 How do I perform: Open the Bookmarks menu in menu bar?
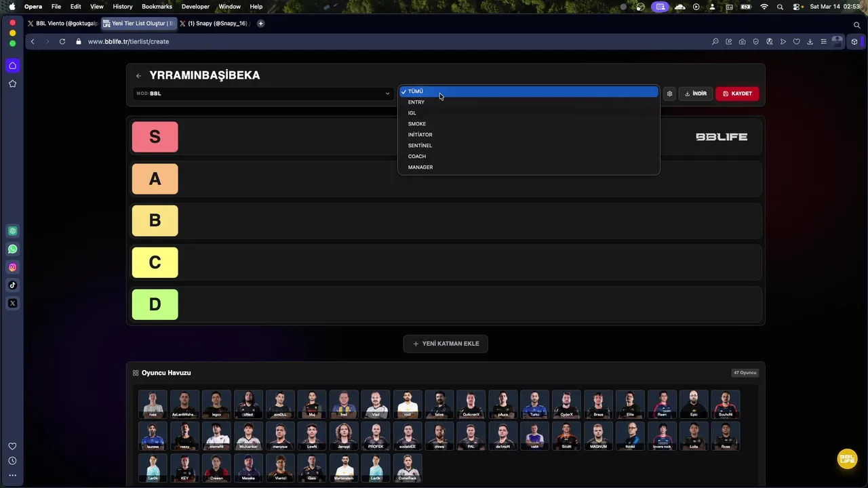point(157,7)
